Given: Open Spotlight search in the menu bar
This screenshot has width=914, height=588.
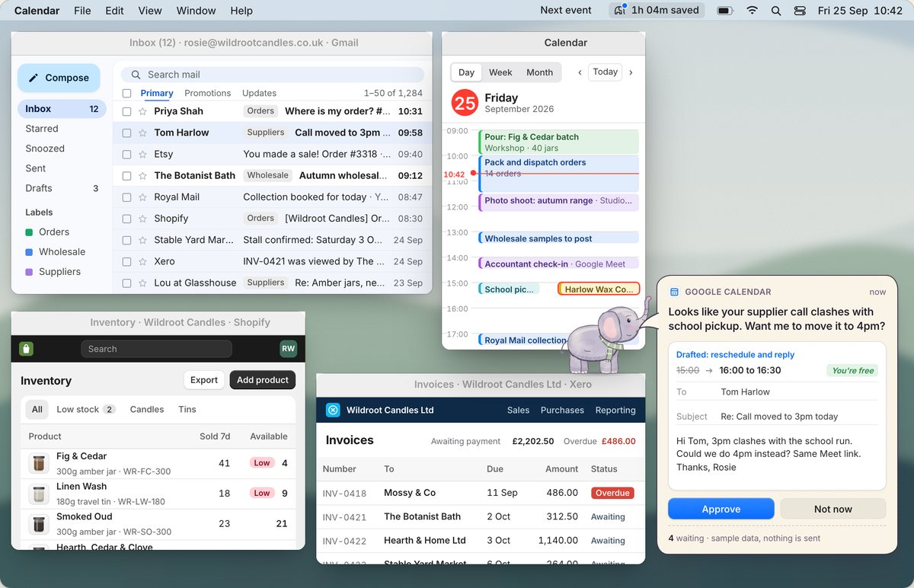Looking at the screenshot, I should pyautogui.click(x=775, y=11).
